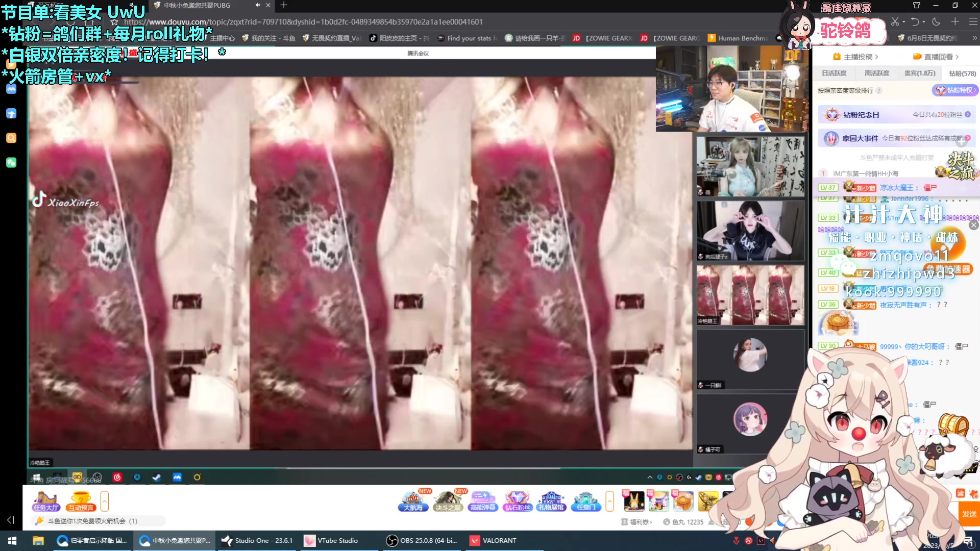980x551 pixels.
Task: Click 鱼丸 12235 balance
Action: click(x=683, y=522)
